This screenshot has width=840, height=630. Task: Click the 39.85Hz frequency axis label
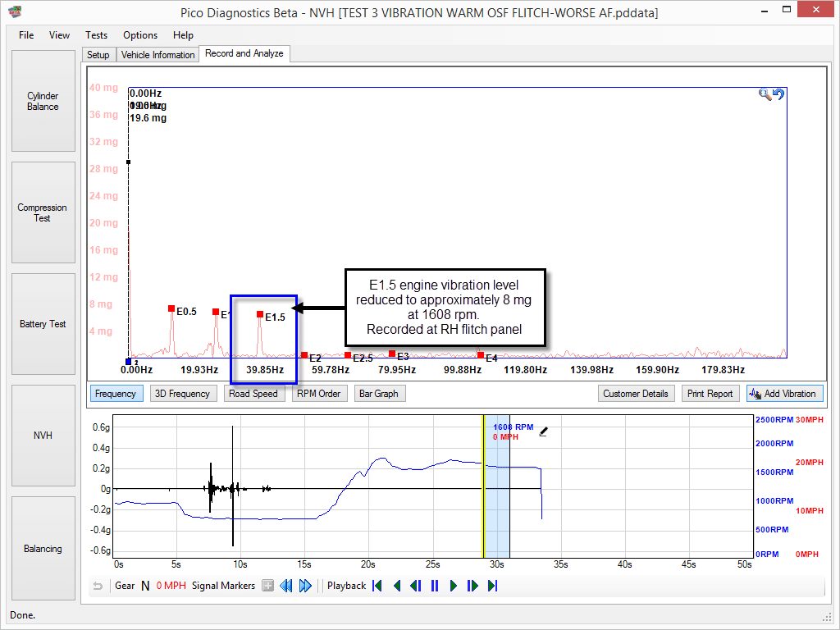coord(265,370)
